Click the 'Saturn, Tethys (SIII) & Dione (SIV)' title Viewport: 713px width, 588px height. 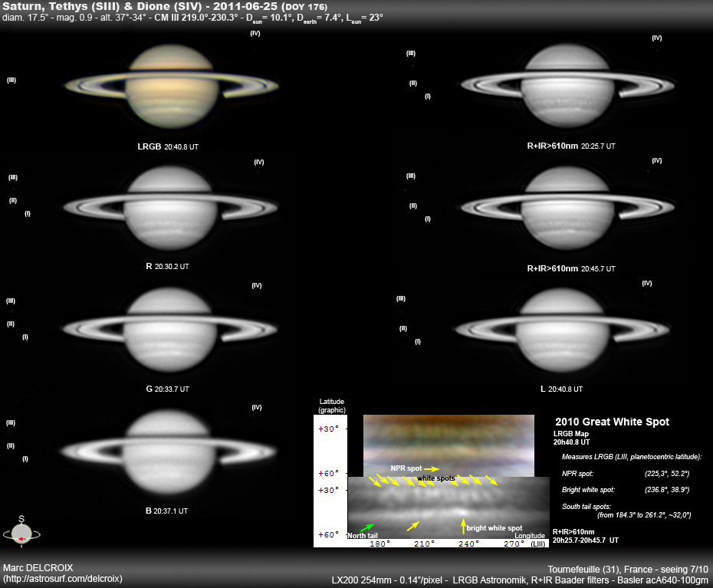point(102,7)
